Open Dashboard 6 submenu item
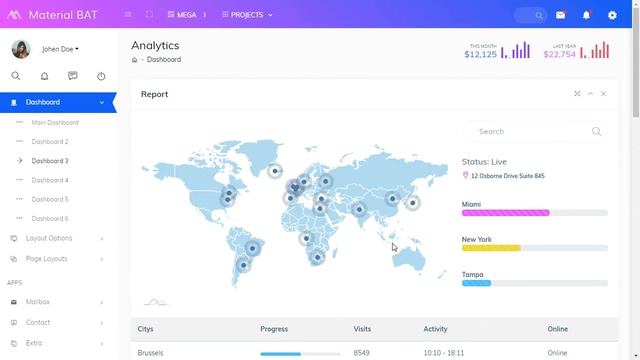This screenshot has height=360, width=640. click(50, 218)
